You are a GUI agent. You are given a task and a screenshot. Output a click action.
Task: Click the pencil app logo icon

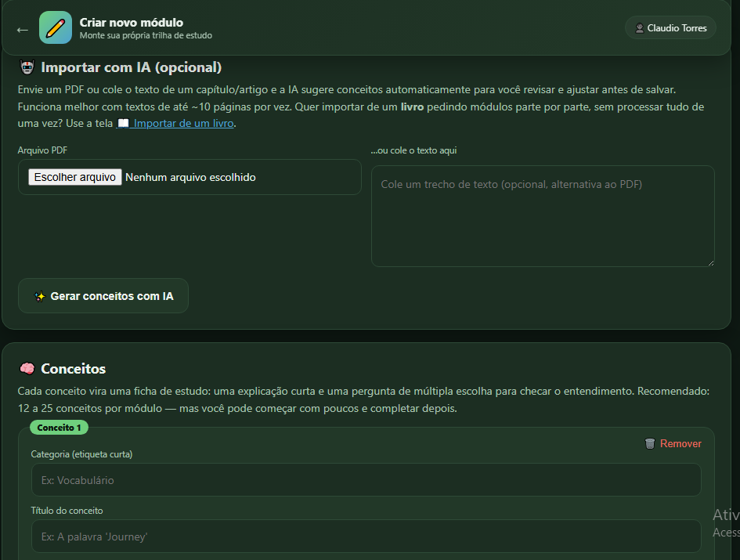56,28
